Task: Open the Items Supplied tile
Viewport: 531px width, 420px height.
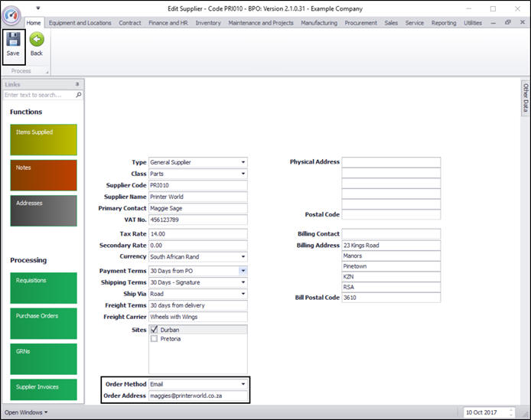Action: 44,140
